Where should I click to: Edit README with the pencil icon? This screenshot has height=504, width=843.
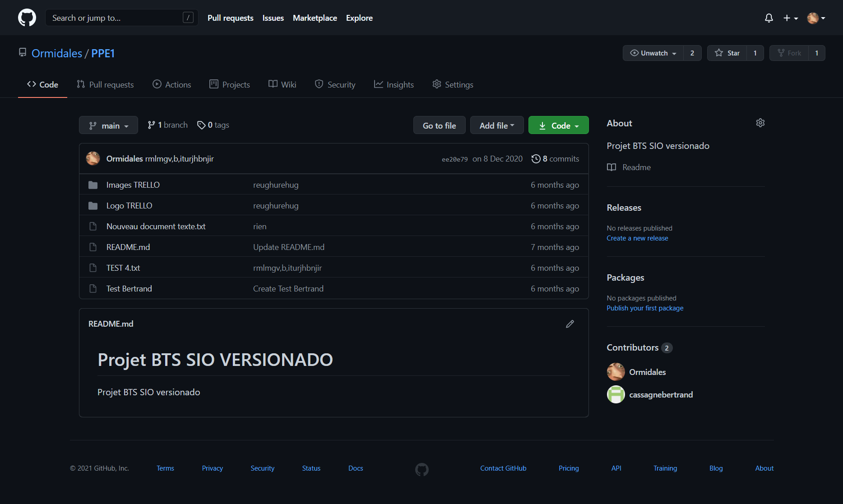pyautogui.click(x=570, y=324)
